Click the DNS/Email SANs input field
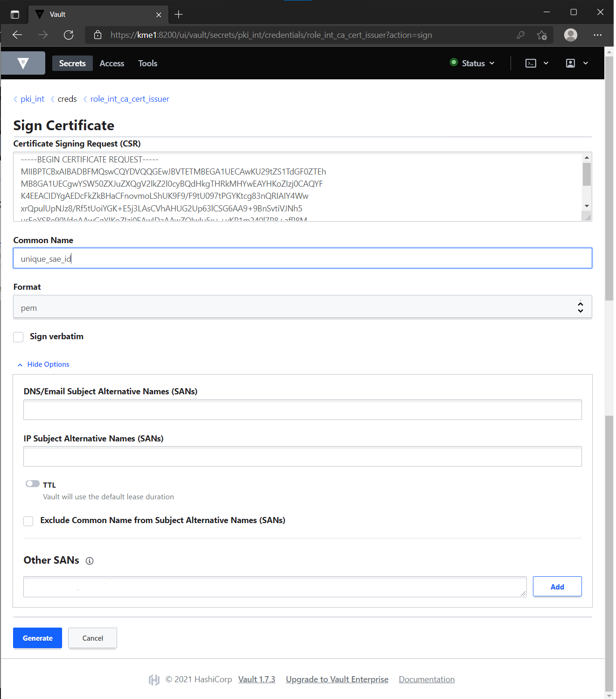The image size is (616, 699). pyautogui.click(x=302, y=410)
